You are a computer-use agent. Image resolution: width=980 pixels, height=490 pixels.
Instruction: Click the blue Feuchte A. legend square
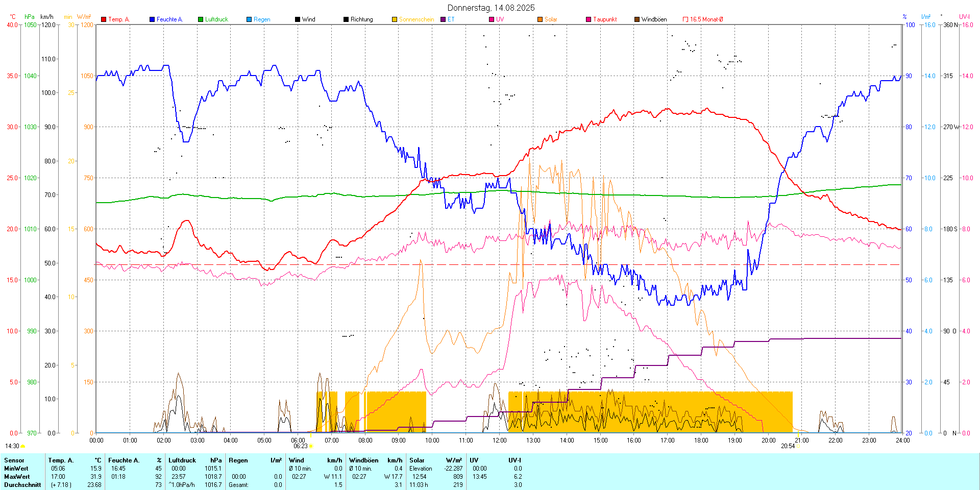pos(152,19)
